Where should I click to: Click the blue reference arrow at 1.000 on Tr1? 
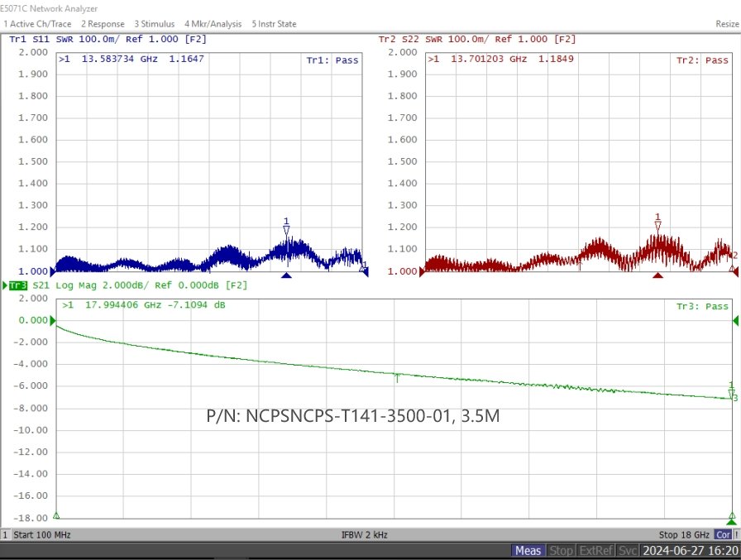pos(52,271)
